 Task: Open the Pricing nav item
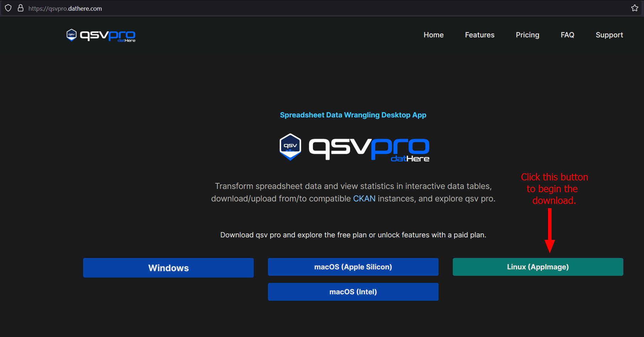(527, 35)
